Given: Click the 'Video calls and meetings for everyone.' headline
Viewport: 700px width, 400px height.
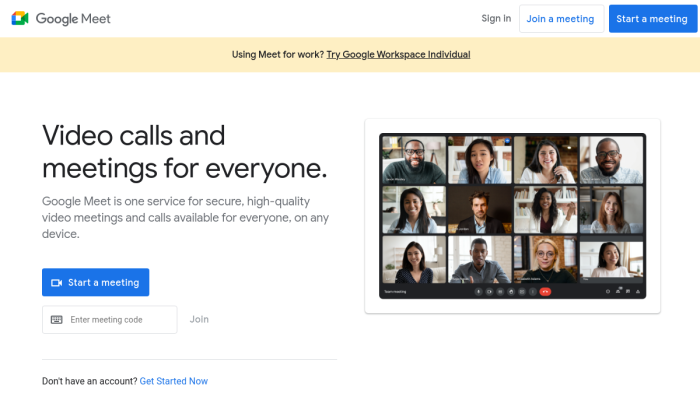Looking at the screenshot, I should click(185, 152).
